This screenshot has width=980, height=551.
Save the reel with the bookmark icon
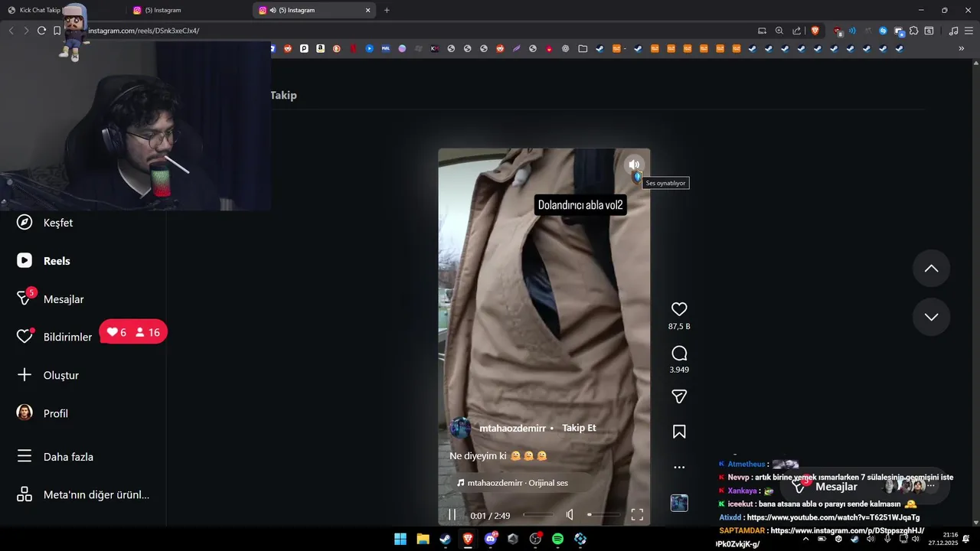pyautogui.click(x=679, y=432)
